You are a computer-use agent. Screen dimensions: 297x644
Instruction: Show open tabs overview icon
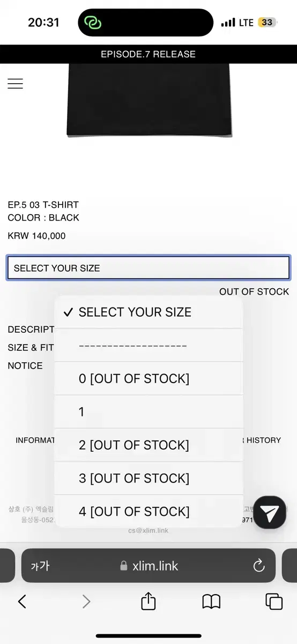pos(274,602)
